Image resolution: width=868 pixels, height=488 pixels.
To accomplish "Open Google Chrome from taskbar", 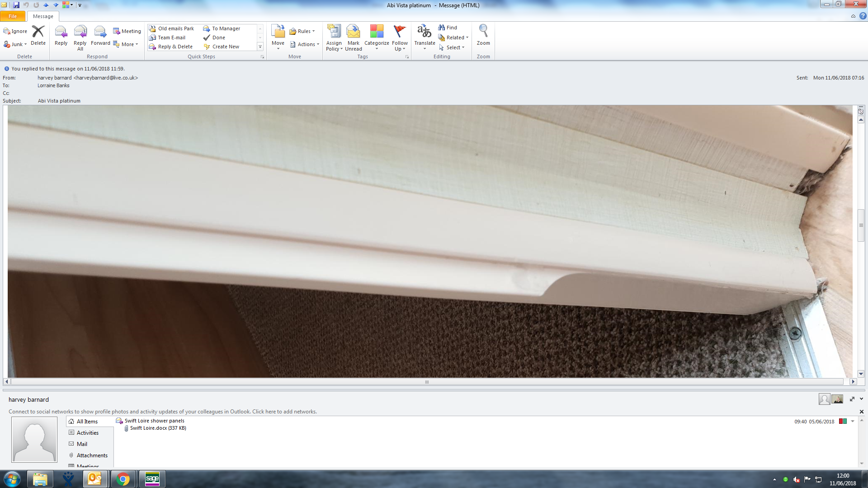I will point(123,479).
